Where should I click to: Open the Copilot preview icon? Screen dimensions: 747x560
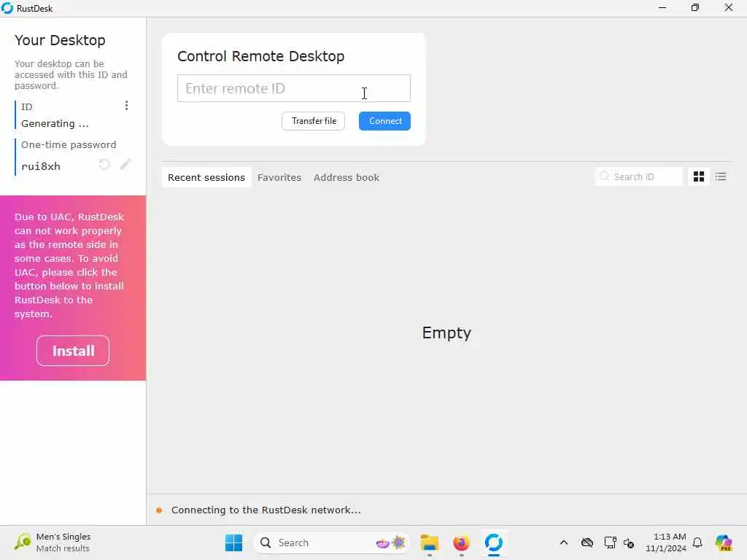[x=724, y=542]
